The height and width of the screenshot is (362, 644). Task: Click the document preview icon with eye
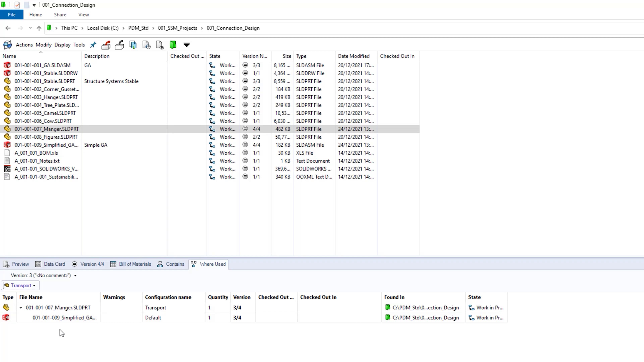pos(159,45)
